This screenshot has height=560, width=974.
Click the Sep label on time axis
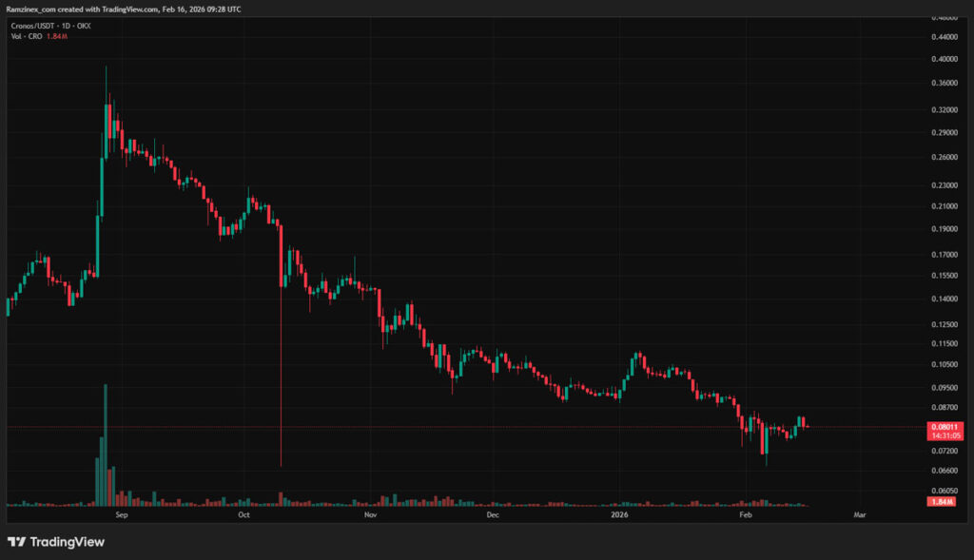click(x=120, y=514)
